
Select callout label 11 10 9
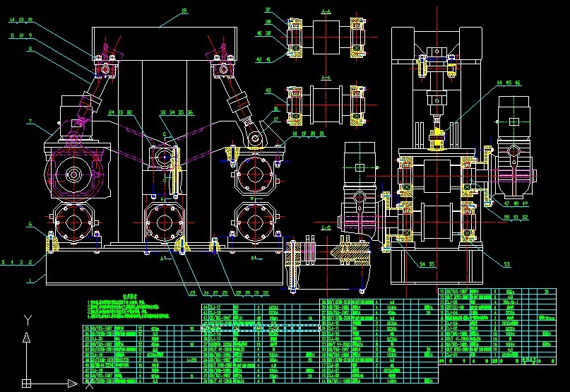tap(21, 35)
